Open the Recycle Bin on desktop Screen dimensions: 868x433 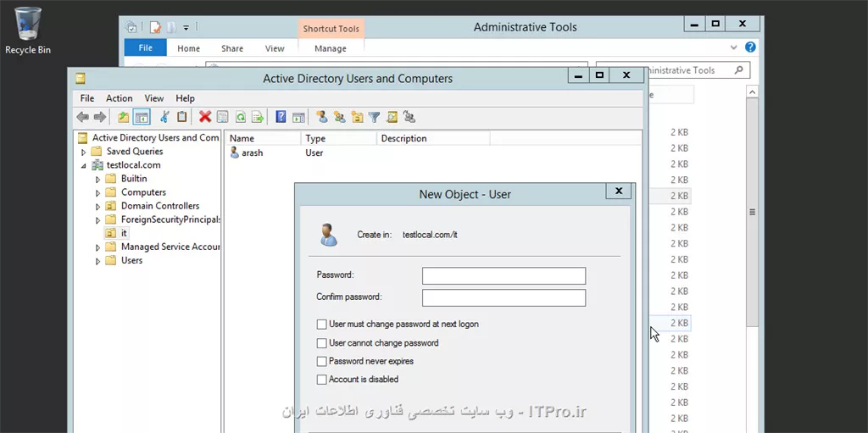(28, 31)
